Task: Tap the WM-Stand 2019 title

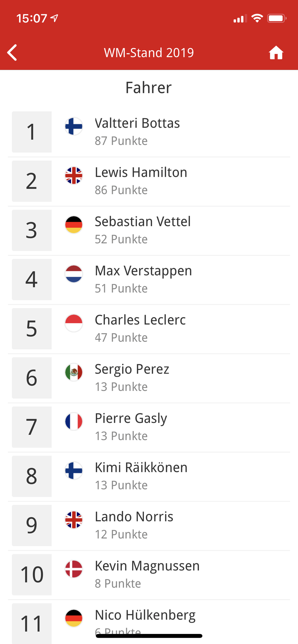Action: pos(149,53)
